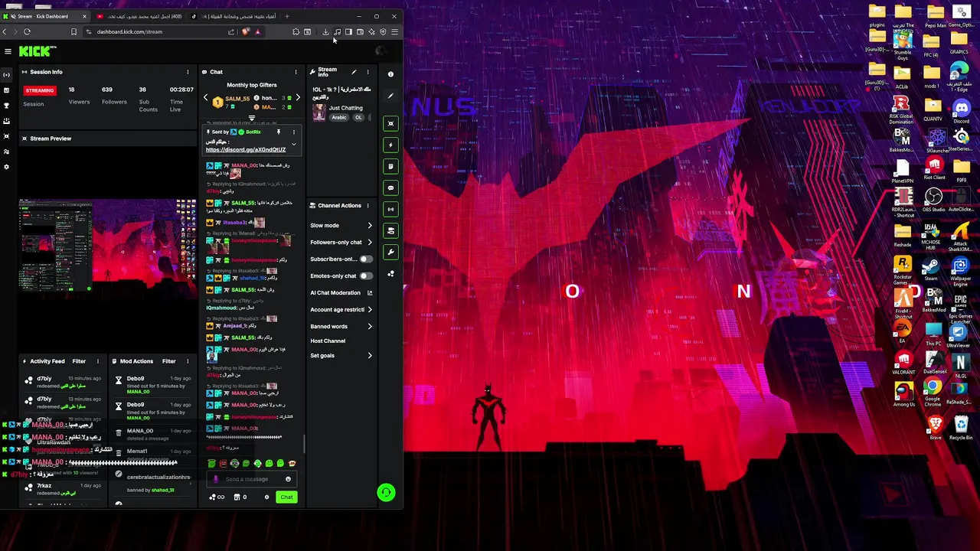Click Host Channel action
Screen dimensions: 980x551
pos(328,341)
